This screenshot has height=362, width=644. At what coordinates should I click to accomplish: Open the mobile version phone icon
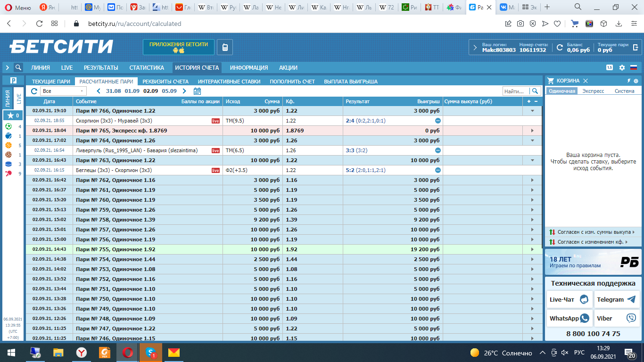(x=225, y=47)
